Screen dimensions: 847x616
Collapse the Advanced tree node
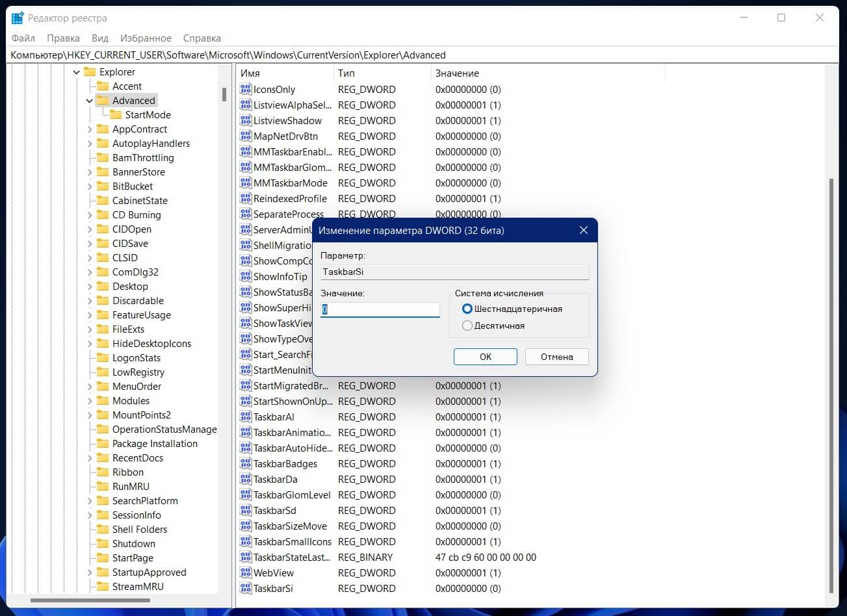(90, 101)
